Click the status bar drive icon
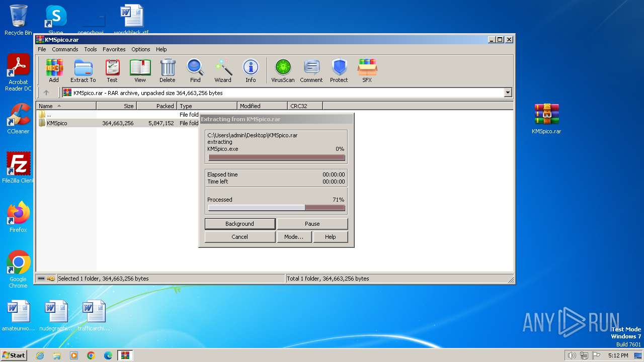The image size is (644, 362). pyautogui.click(x=41, y=279)
